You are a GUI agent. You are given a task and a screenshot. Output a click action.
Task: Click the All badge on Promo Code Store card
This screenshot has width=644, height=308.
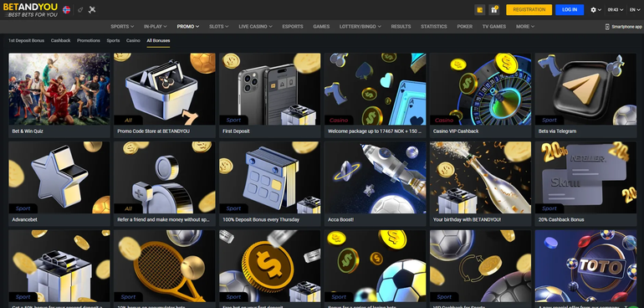[128, 120]
